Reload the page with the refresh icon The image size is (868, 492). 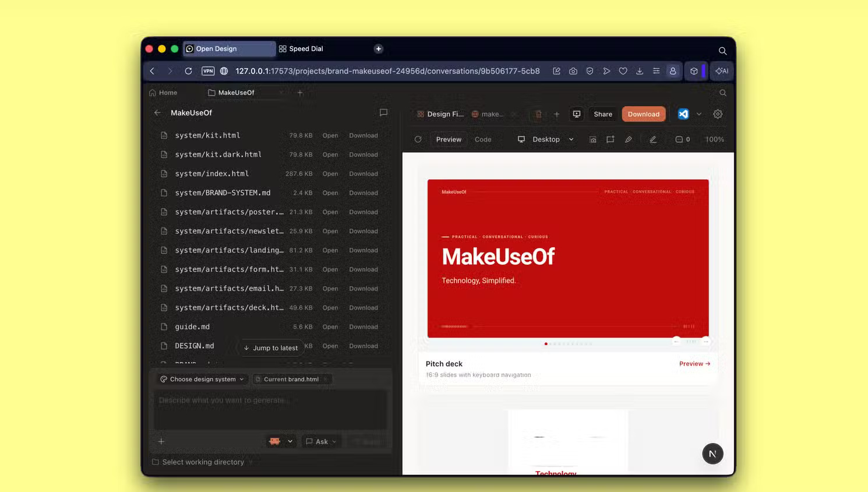pos(188,71)
